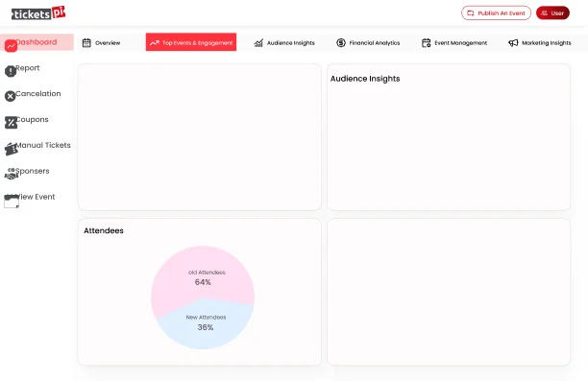This screenshot has height=381, width=588.
Task: Click the user avatar icon in User button
Action: [x=545, y=13]
